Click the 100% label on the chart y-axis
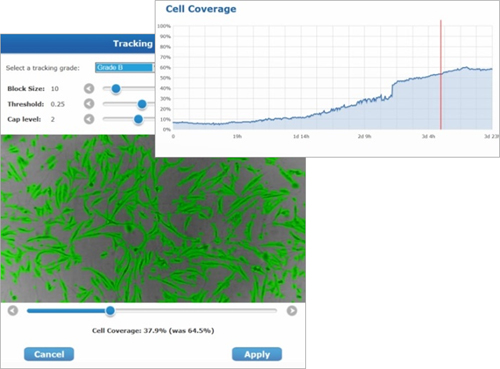This screenshot has width=500, height=369. 164,26
